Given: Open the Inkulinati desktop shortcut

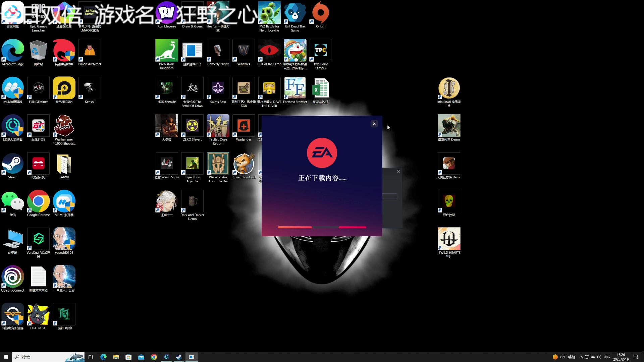Looking at the screenshot, I should 449,92.
